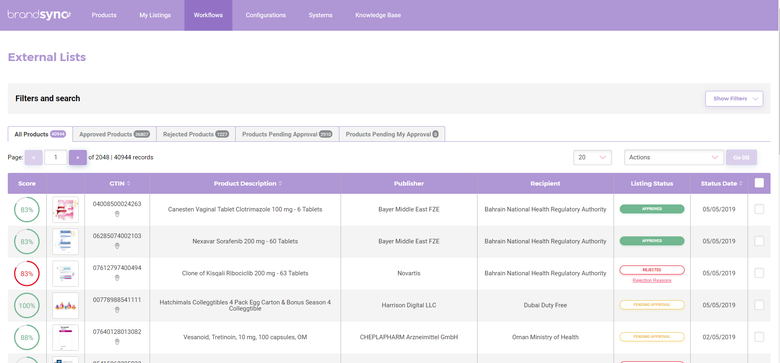The image size is (780, 363).
Task: Expand the Show Filters dropdown
Action: point(734,98)
